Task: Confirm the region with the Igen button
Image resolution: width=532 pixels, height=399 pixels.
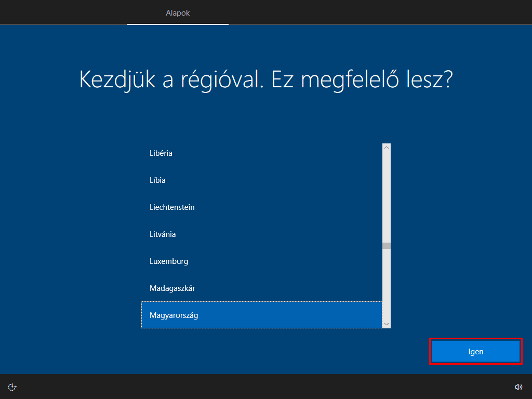Action: (475, 352)
